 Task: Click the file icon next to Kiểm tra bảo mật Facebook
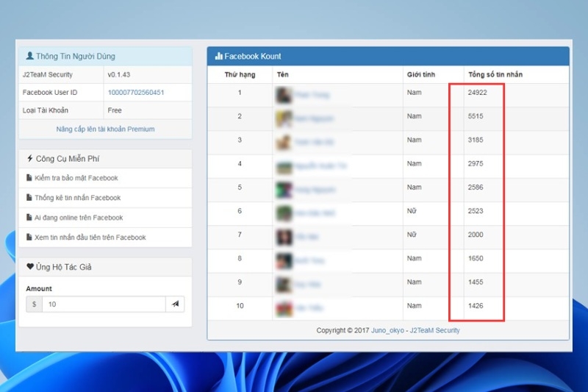pyautogui.click(x=29, y=178)
